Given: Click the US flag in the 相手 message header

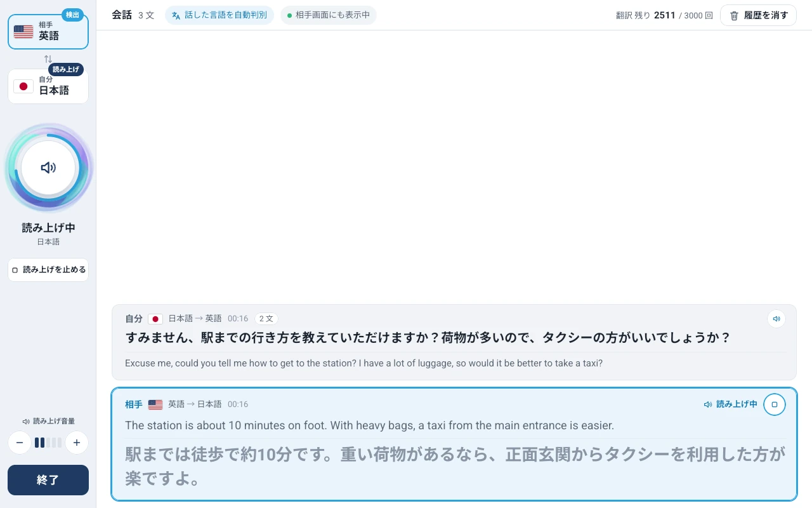Looking at the screenshot, I should click(155, 404).
